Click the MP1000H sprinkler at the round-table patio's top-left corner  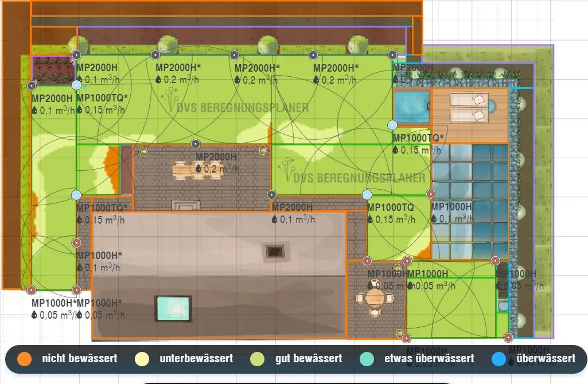coord(367,261)
